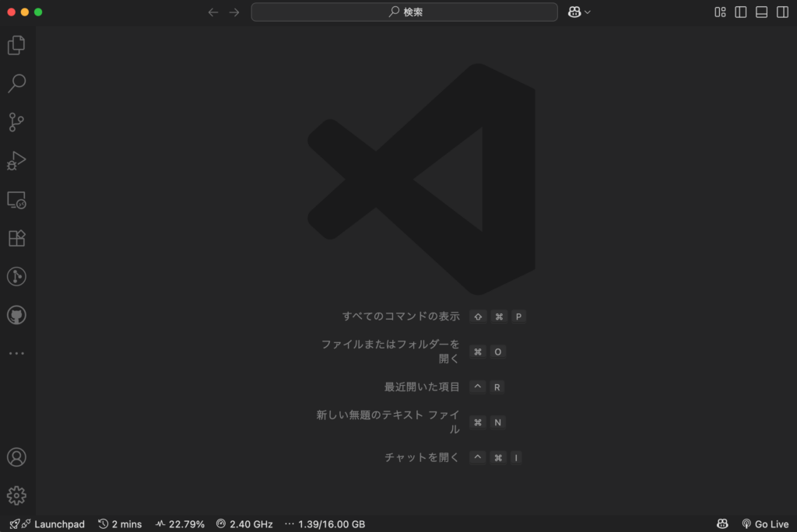Viewport: 797px width, 532px height.
Task: Open the Remote Explorer view
Action: click(16, 200)
